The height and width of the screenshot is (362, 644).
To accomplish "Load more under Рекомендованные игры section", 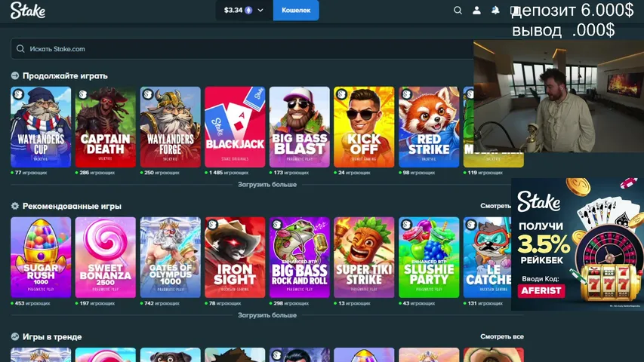I will coord(267,315).
